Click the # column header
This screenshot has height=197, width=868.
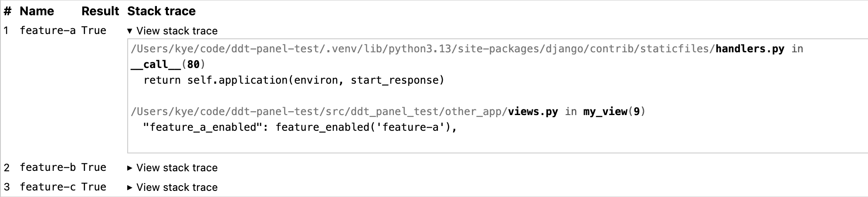click(7, 11)
